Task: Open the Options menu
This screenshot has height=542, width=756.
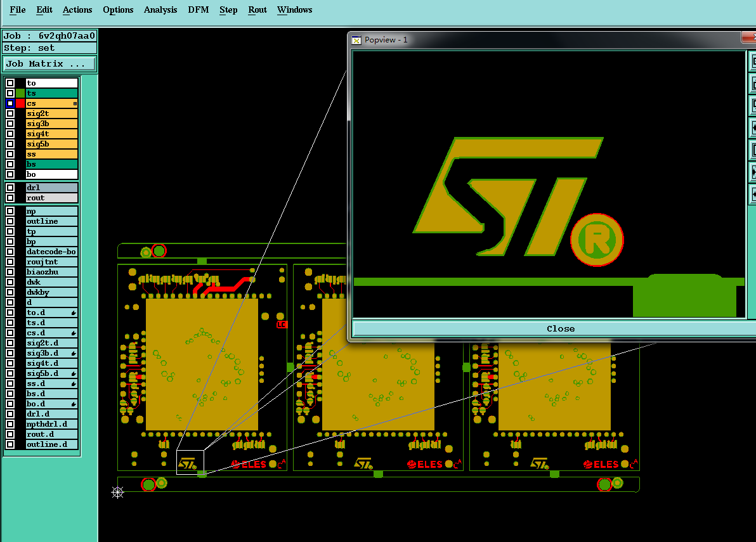Action: (x=118, y=10)
